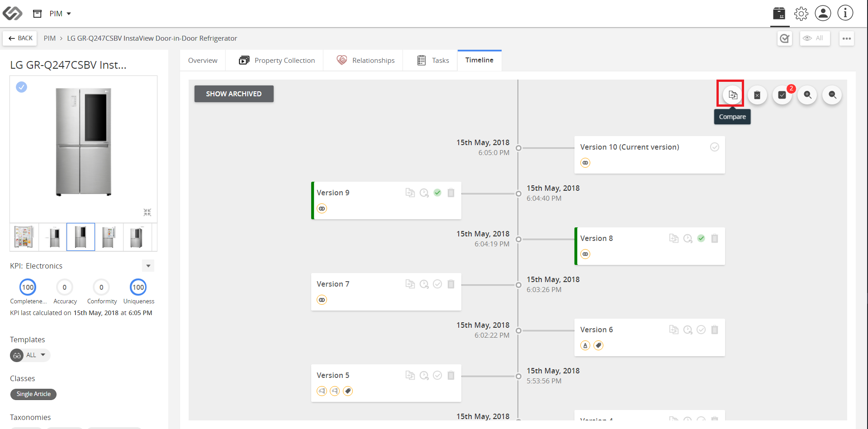
Task: Click the archive box icon beside PIM
Action: coord(38,14)
